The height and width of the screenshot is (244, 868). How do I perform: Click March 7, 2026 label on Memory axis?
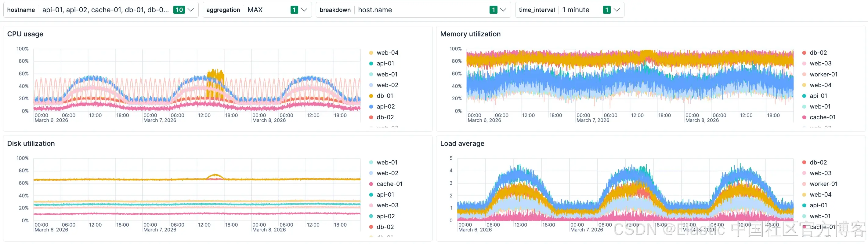tap(593, 120)
